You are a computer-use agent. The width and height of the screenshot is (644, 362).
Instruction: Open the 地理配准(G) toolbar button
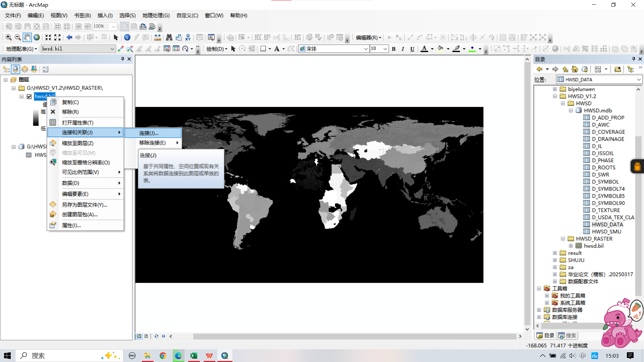pos(21,49)
